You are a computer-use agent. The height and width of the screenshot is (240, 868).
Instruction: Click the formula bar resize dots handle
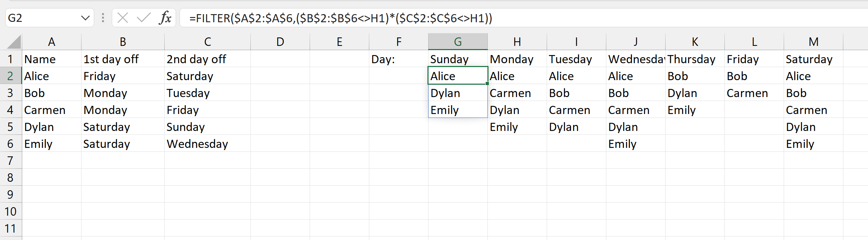[103, 18]
